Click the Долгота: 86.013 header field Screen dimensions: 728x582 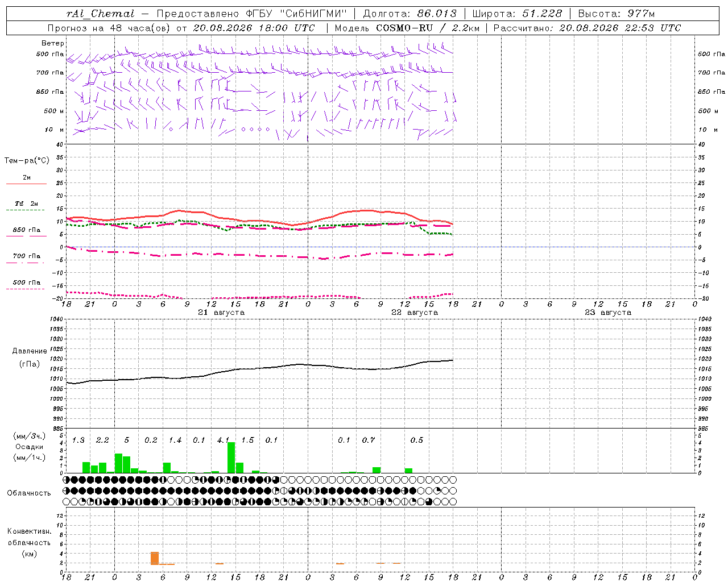click(409, 14)
